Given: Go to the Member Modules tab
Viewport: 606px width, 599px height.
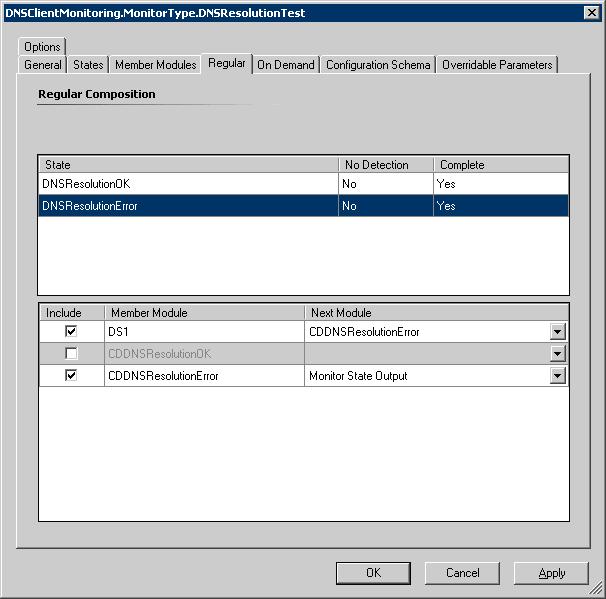Looking at the screenshot, I should point(155,65).
